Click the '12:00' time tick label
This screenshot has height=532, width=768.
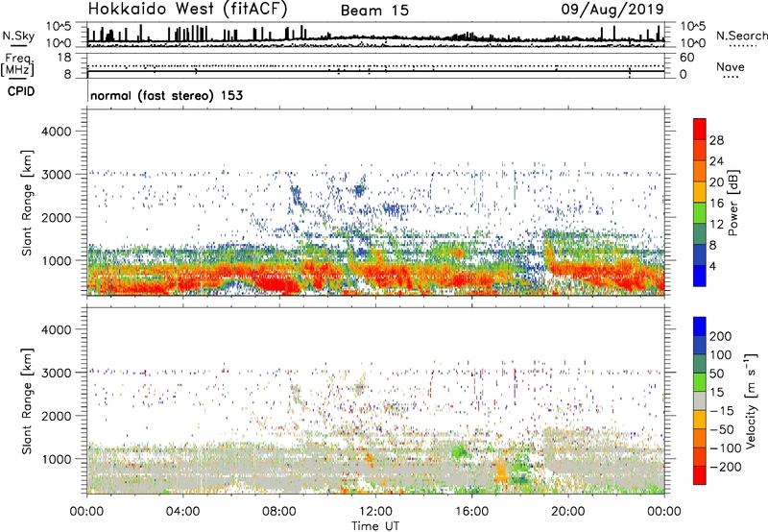click(x=375, y=512)
